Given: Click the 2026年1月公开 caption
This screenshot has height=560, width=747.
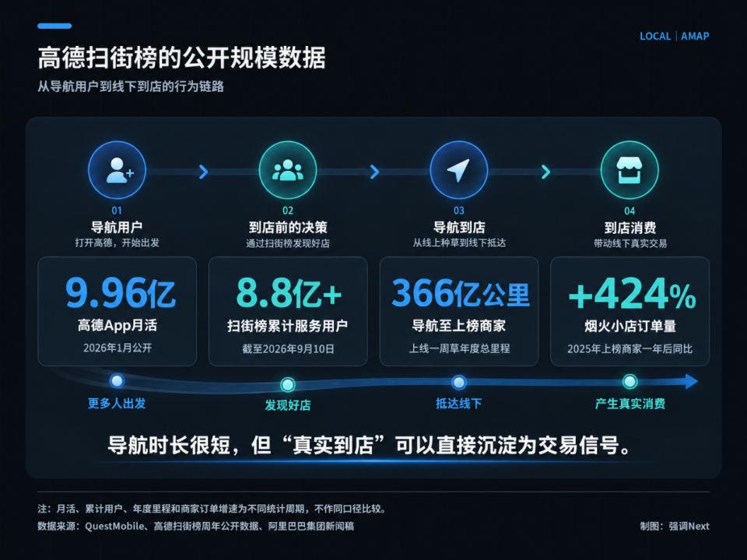Looking at the screenshot, I should point(117,348).
